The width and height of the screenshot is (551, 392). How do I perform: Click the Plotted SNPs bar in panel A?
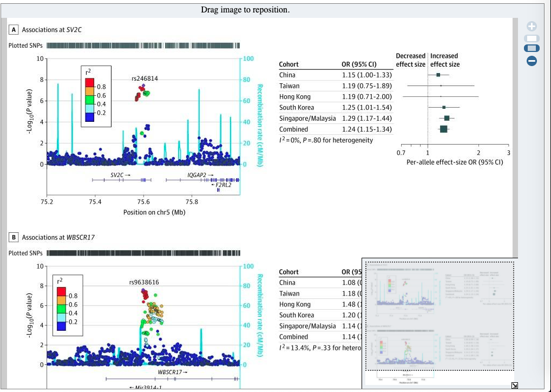point(143,45)
